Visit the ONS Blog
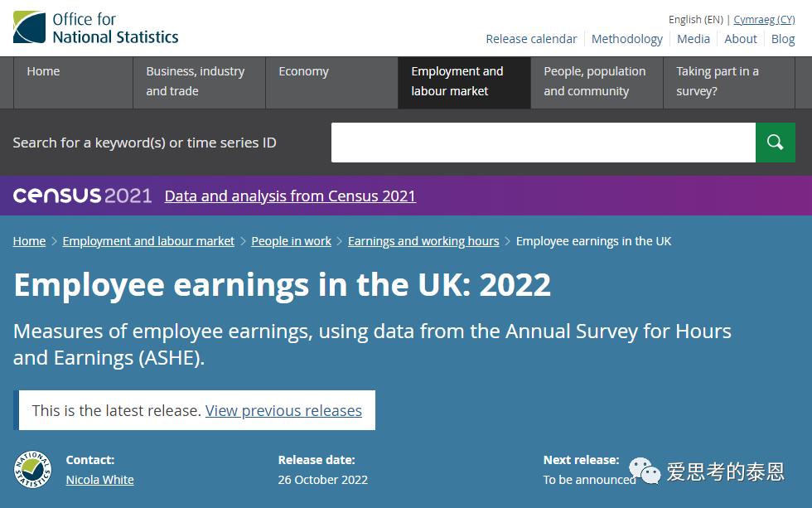812x508 pixels. 783,38
